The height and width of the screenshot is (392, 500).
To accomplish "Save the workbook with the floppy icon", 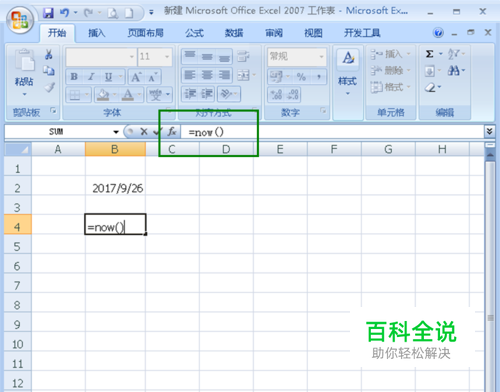I will [x=49, y=13].
